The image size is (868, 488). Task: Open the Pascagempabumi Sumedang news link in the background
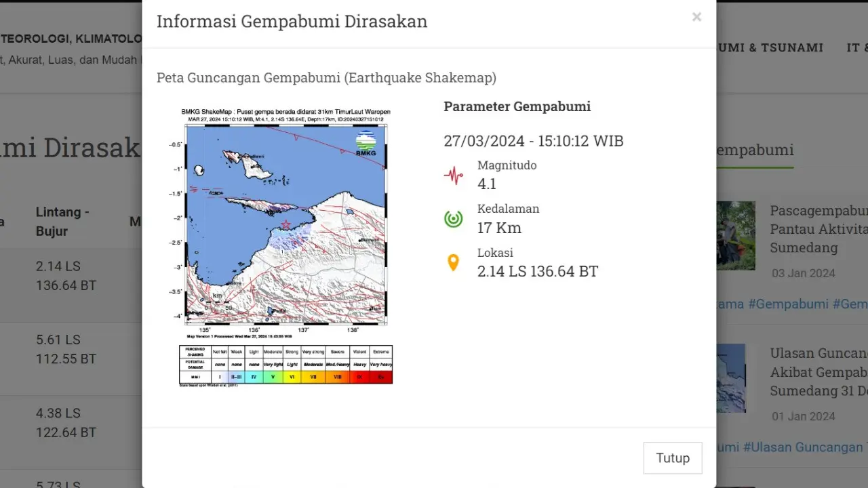[818, 229]
